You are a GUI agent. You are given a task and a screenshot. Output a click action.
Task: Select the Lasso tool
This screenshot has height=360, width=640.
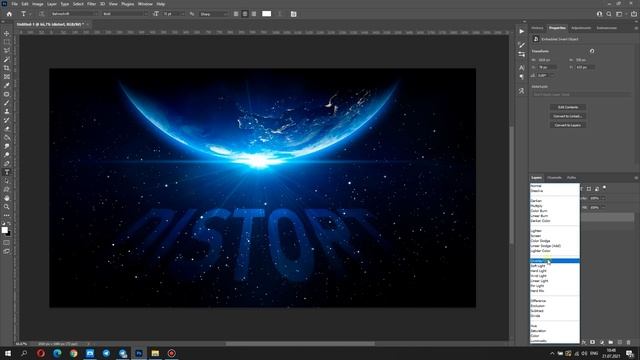coord(7,51)
